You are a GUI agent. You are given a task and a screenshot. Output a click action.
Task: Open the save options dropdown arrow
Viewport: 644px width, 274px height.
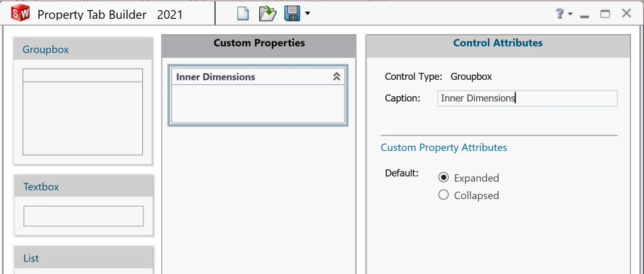[x=307, y=13]
